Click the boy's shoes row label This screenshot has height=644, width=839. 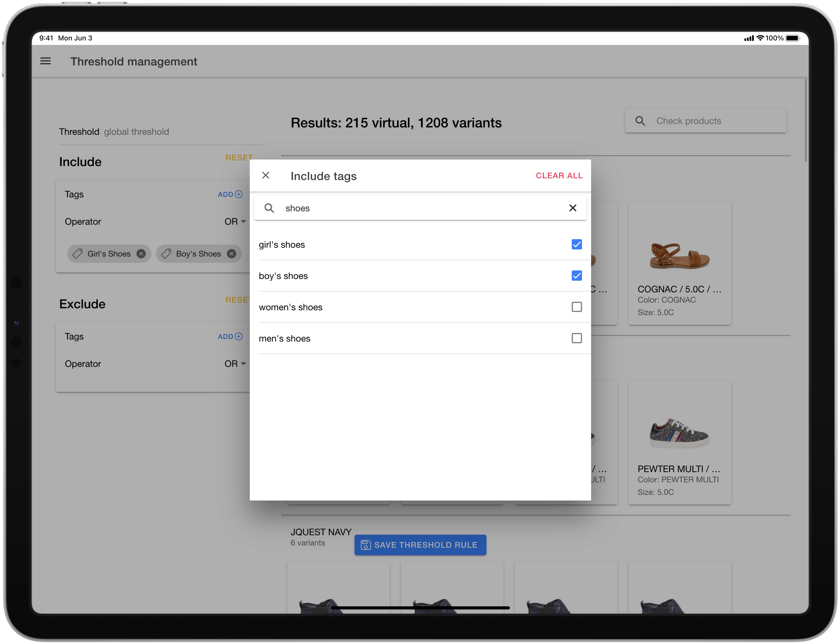283,276
